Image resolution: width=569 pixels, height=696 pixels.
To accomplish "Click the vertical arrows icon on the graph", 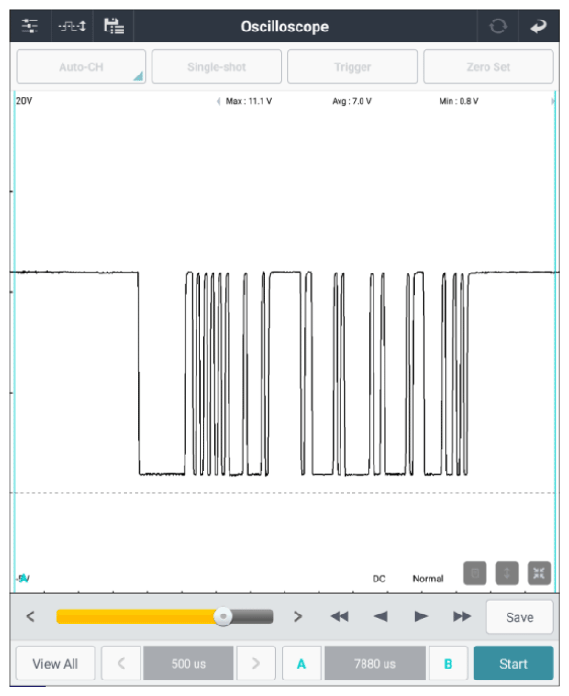I will [x=507, y=573].
